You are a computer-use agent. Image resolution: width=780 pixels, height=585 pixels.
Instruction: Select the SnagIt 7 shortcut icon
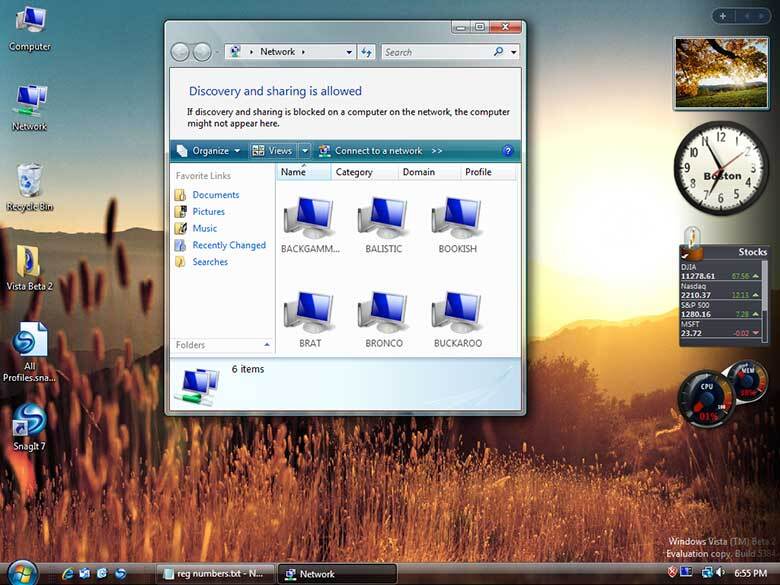click(x=29, y=427)
